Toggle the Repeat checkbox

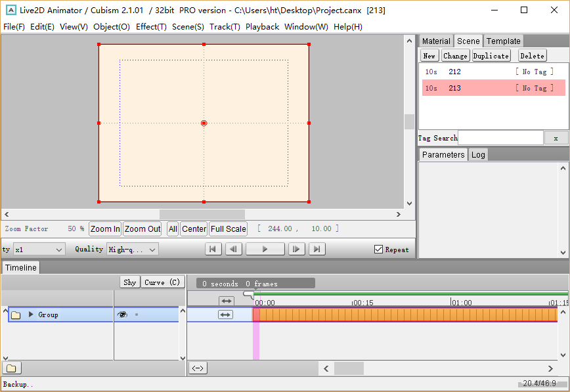pos(378,250)
